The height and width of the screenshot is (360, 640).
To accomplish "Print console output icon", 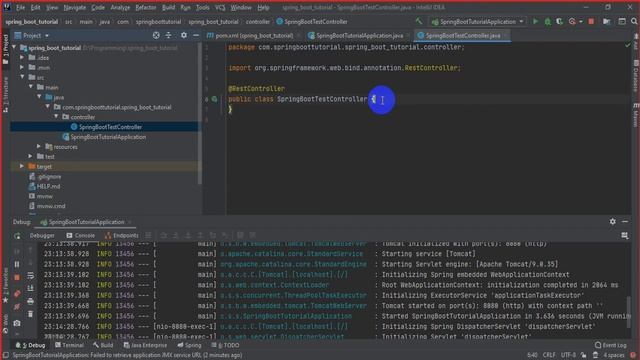I will 31,301.
